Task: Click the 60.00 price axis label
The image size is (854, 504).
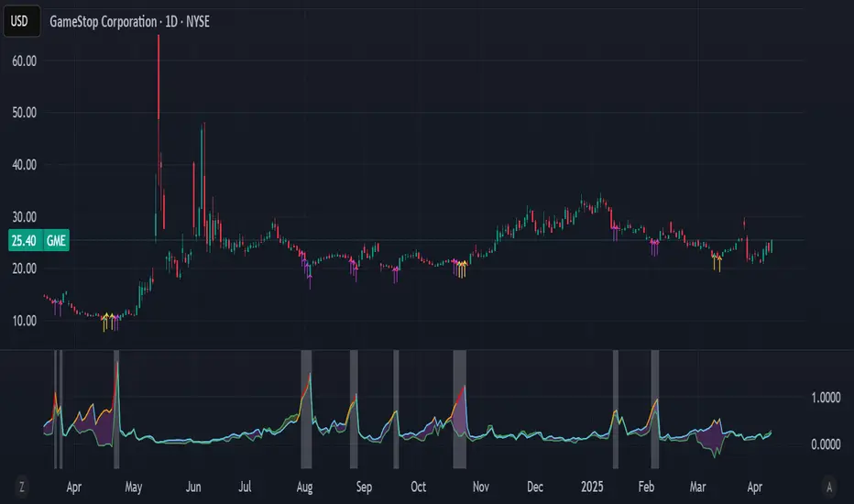Action: 25,61
